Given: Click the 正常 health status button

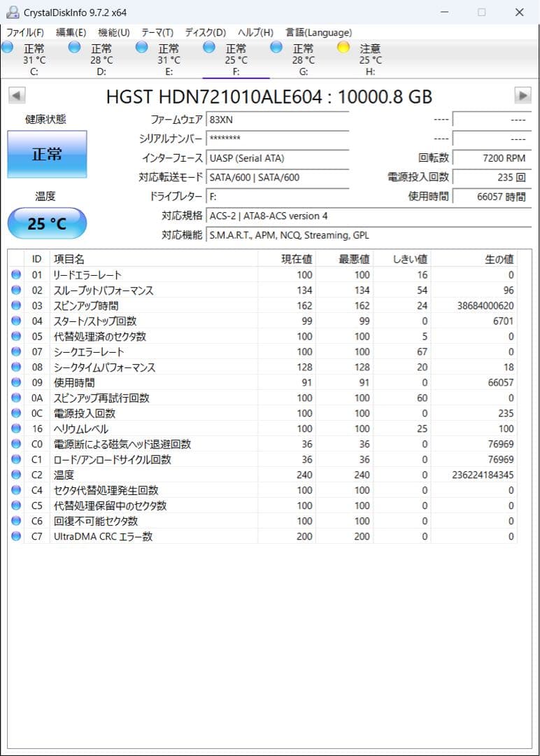Looking at the screenshot, I should 47,154.
